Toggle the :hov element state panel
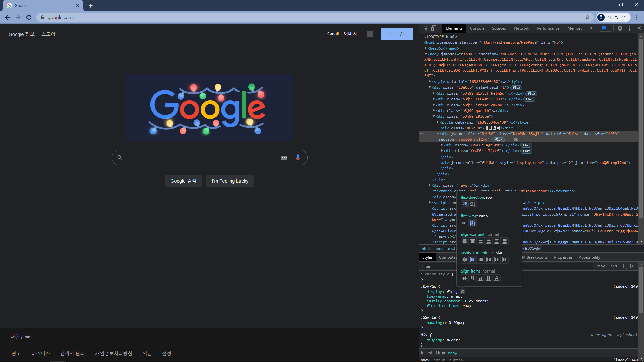Image resolution: width=644 pixels, height=362 pixels. [x=601, y=266]
